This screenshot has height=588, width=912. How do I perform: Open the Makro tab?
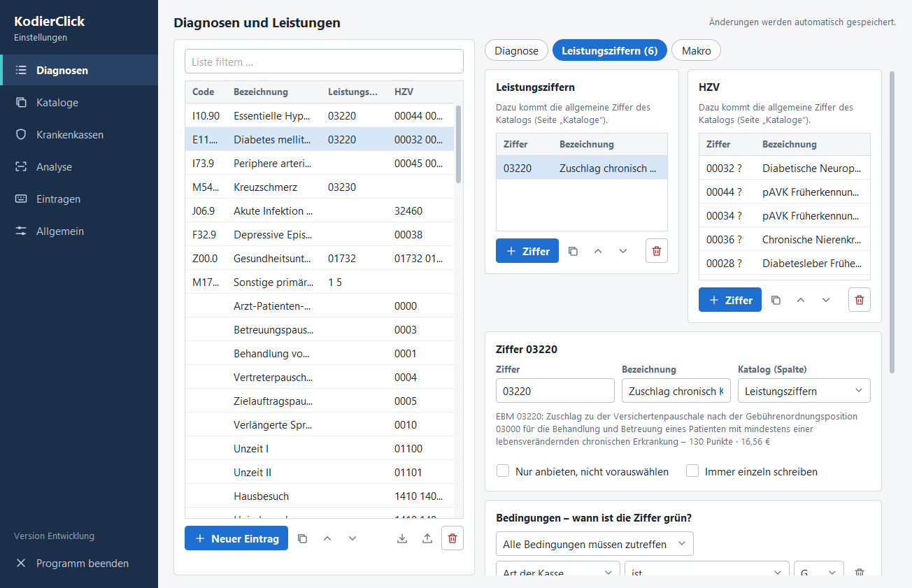[696, 50]
